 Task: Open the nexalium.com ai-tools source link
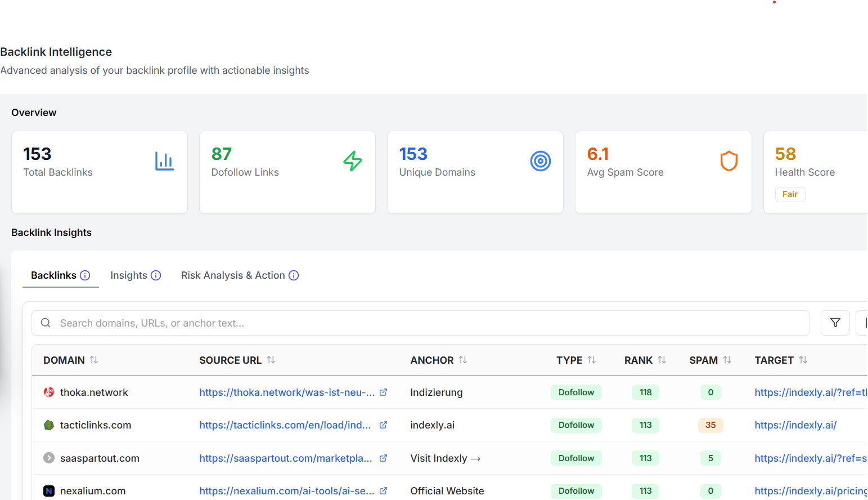[287, 491]
